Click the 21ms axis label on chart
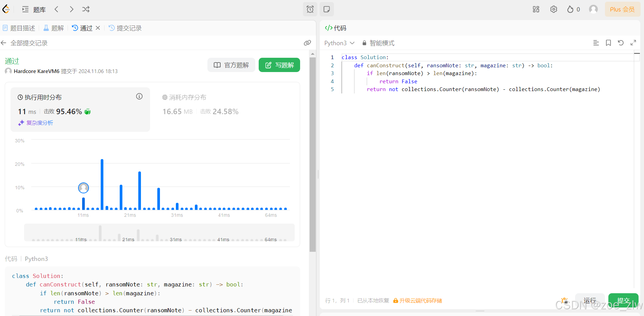 (130, 215)
